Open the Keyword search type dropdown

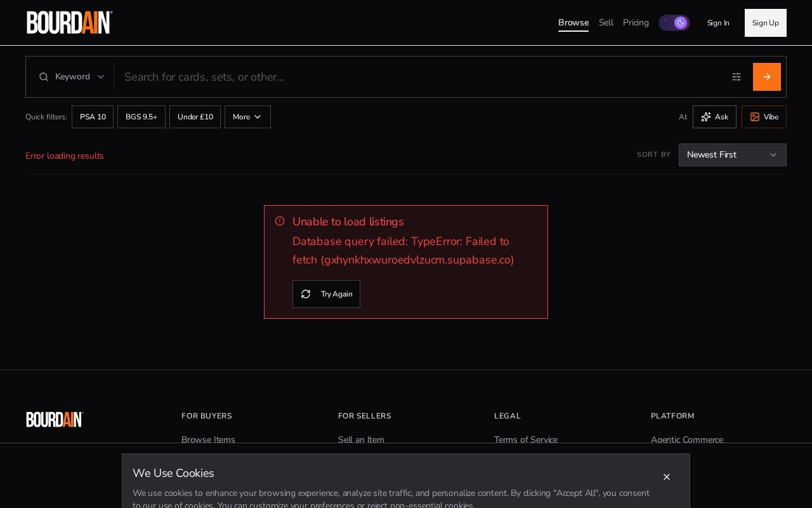pos(71,77)
